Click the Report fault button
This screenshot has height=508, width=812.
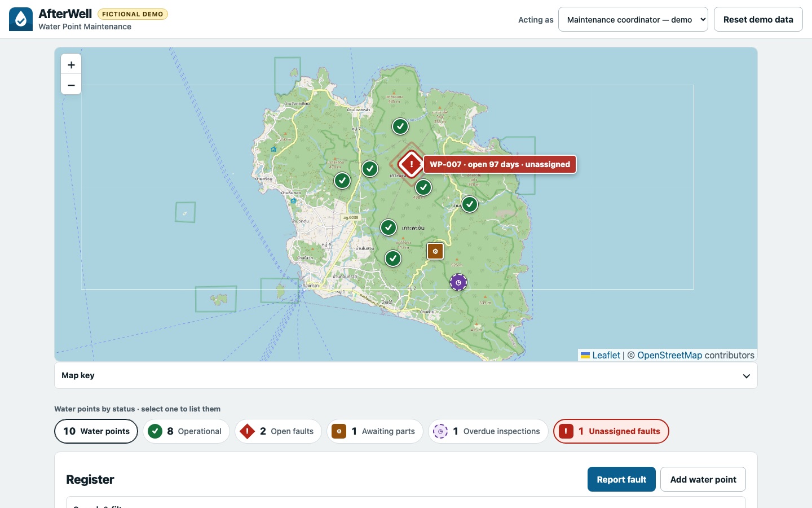[621, 479]
